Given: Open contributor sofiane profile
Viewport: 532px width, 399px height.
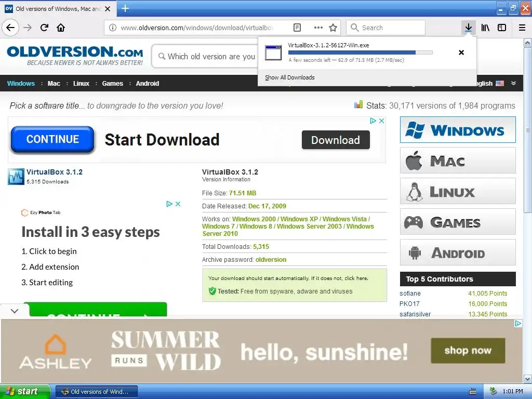Looking at the screenshot, I should click(410, 294).
